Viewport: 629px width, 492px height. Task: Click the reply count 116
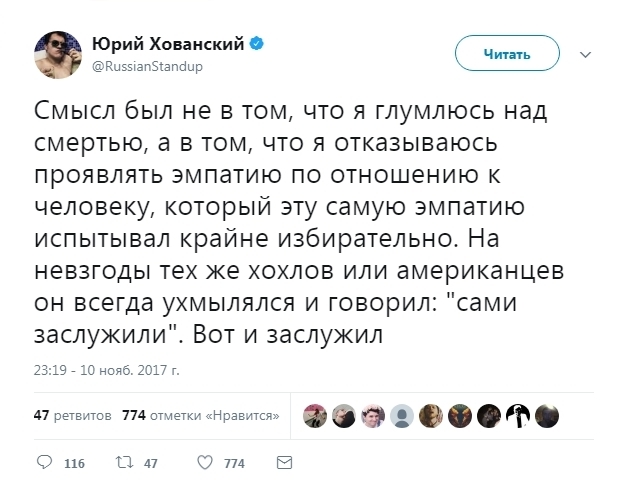(x=74, y=464)
